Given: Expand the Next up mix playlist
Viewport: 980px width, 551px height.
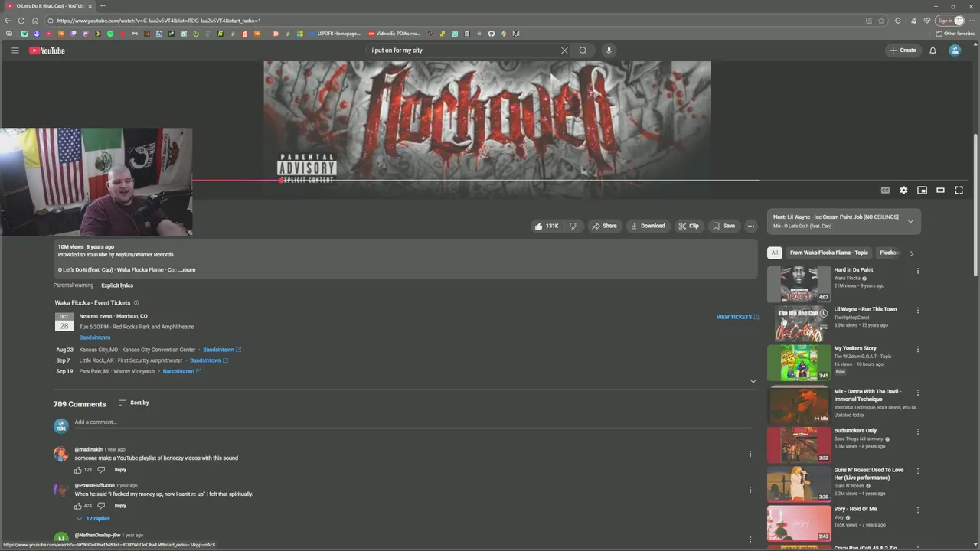Looking at the screenshot, I should coord(910,222).
